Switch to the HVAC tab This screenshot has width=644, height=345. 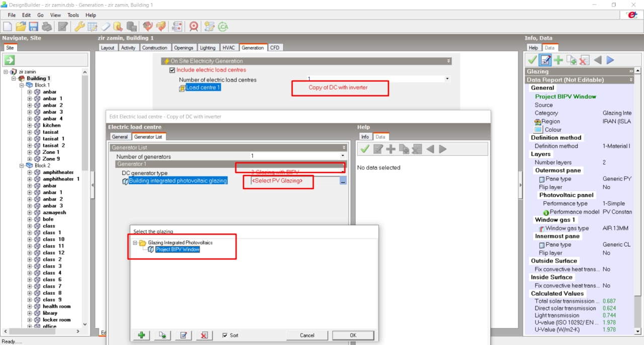point(228,48)
